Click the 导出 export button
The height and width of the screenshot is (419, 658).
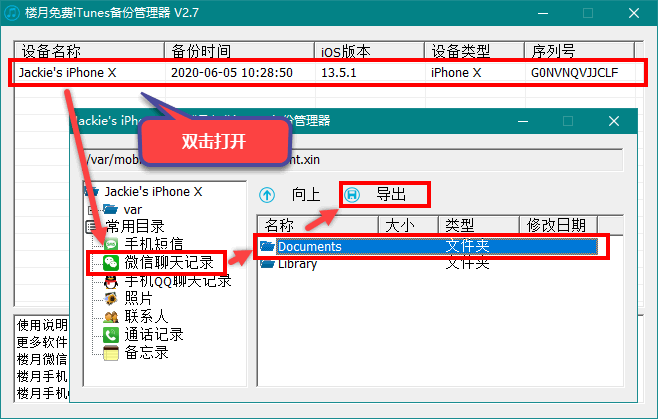[x=385, y=195]
